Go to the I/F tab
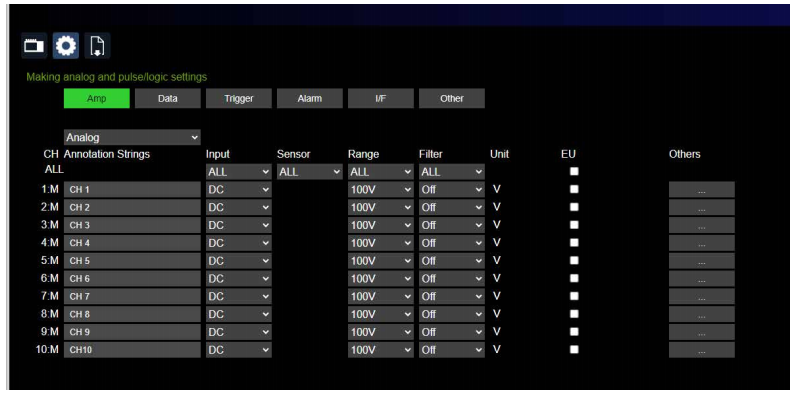The image size is (808, 403). pos(380,98)
